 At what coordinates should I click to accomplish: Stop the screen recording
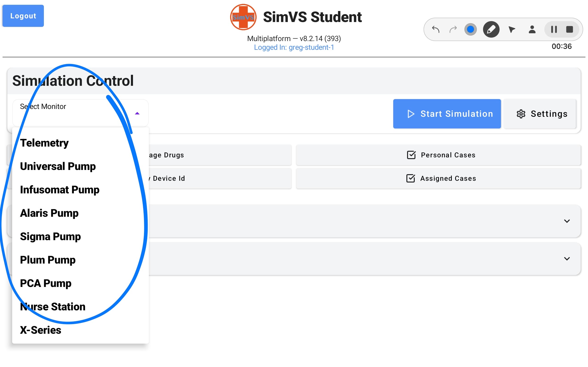[x=570, y=29]
